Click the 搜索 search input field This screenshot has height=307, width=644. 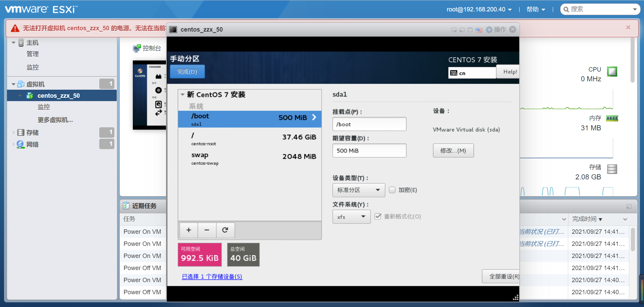pyautogui.click(x=600, y=9)
